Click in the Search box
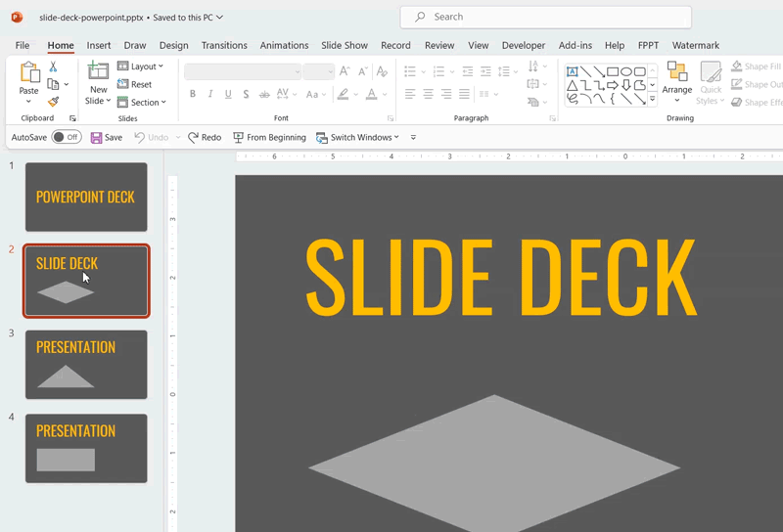The image size is (783, 532). click(546, 17)
